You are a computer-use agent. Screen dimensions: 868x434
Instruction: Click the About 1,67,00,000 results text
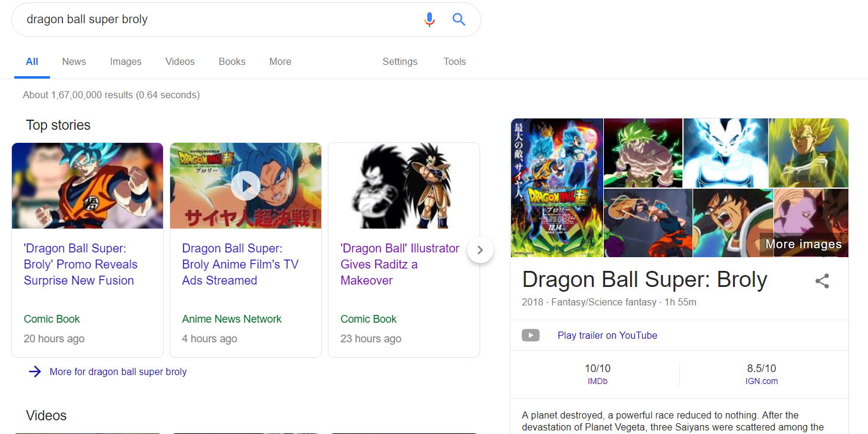coord(111,95)
